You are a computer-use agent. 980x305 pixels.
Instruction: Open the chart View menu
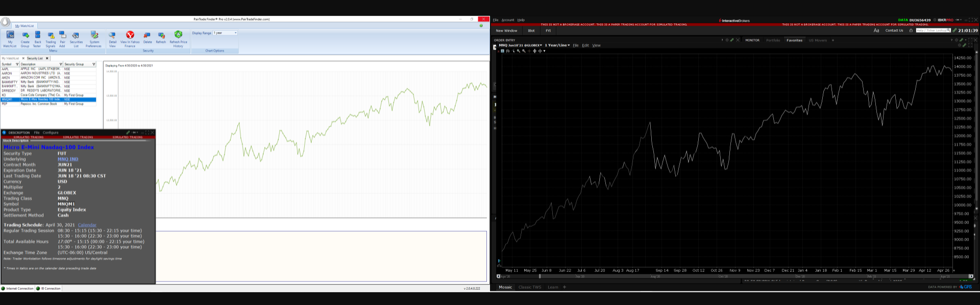(x=596, y=45)
